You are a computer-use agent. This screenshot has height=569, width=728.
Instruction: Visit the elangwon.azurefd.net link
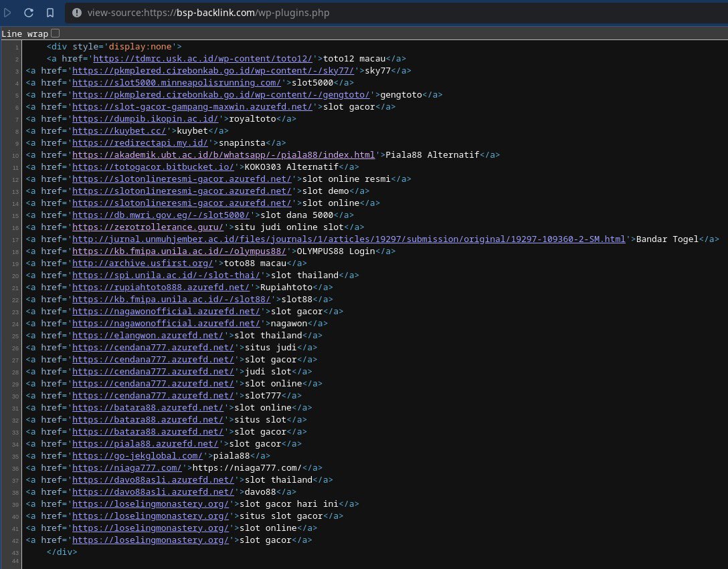(x=148, y=336)
